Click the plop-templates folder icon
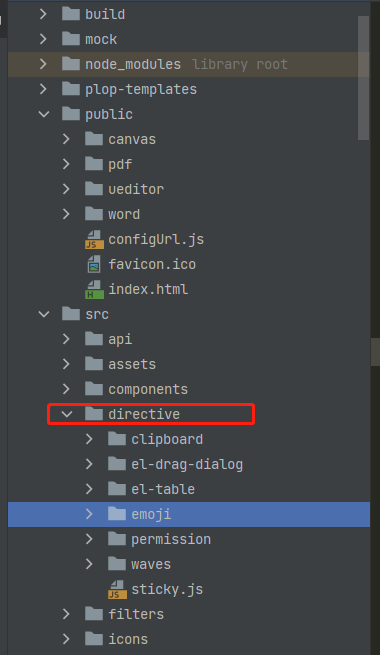This screenshot has height=655, width=380. pos(71,89)
